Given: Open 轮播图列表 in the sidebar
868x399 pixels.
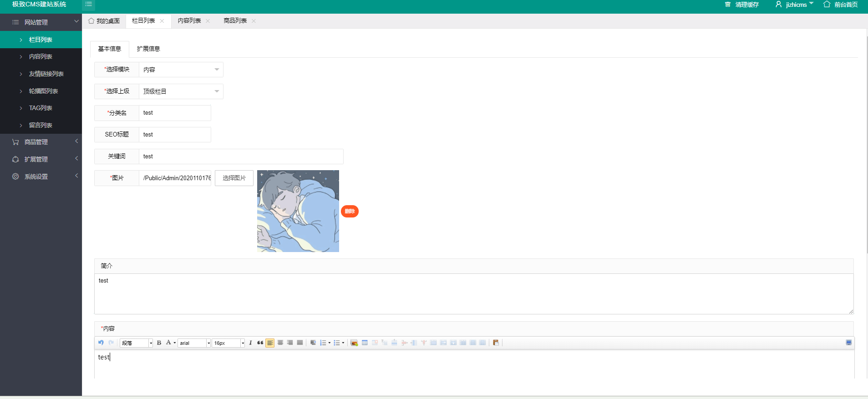Looking at the screenshot, I should [41, 91].
